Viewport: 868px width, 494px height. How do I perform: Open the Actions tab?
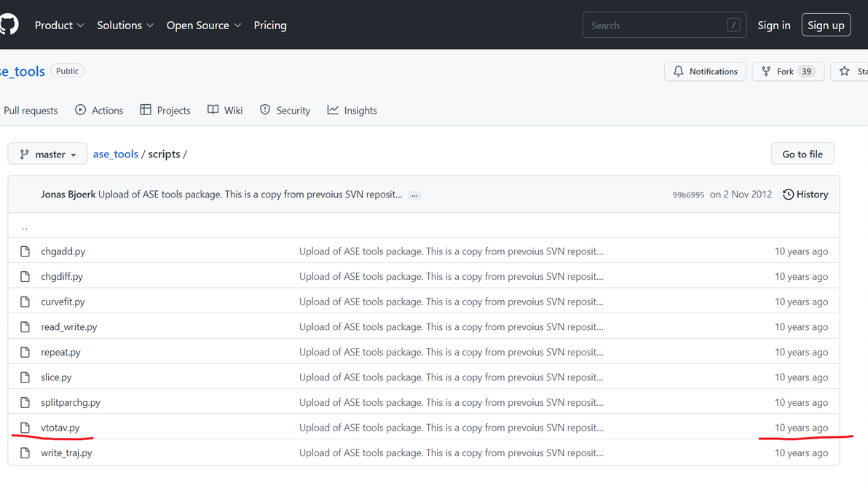click(99, 110)
